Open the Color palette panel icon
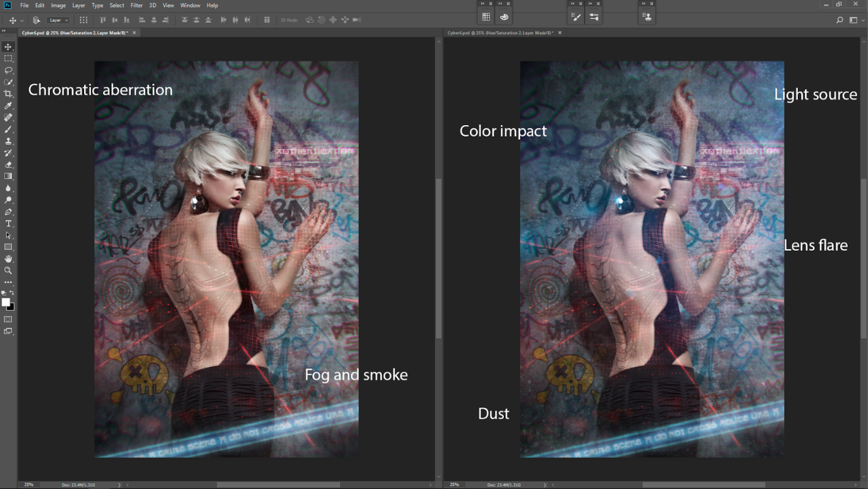The width and height of the screenshot is (868, 489). click(x=504, y=17)
